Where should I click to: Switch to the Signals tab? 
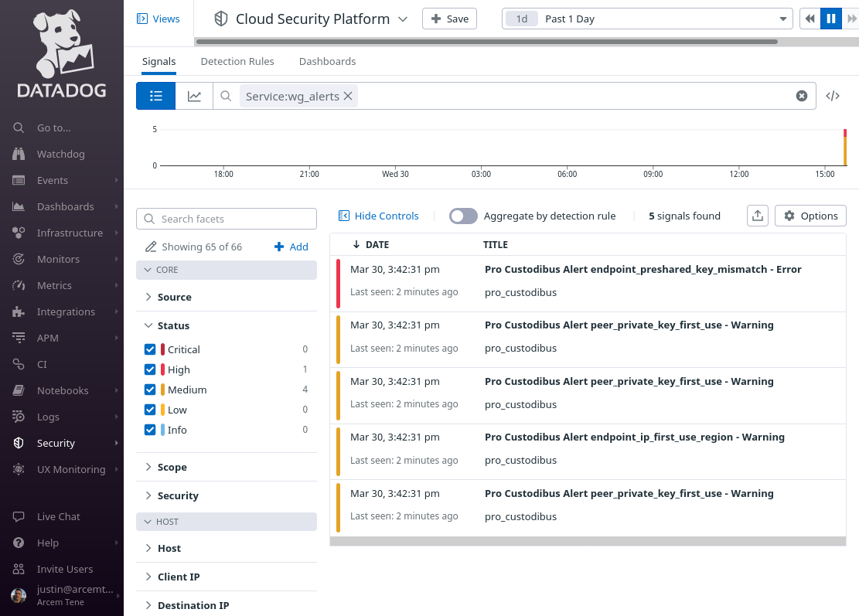tap(159, 61)
